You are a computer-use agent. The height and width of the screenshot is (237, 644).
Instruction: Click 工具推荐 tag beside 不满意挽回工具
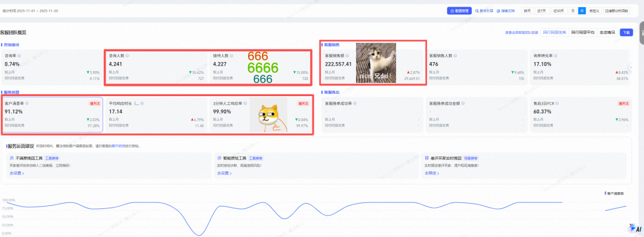point(52,158)
